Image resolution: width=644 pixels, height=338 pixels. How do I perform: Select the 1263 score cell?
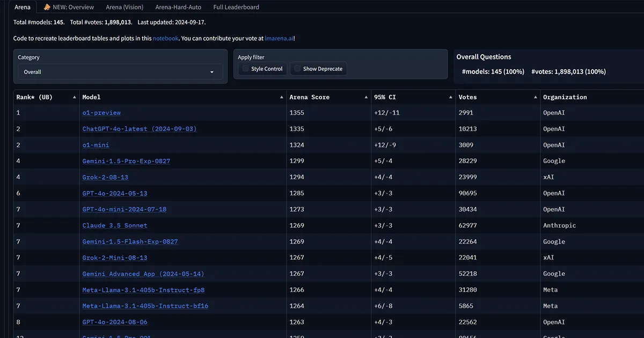click(x=328, y=322)
